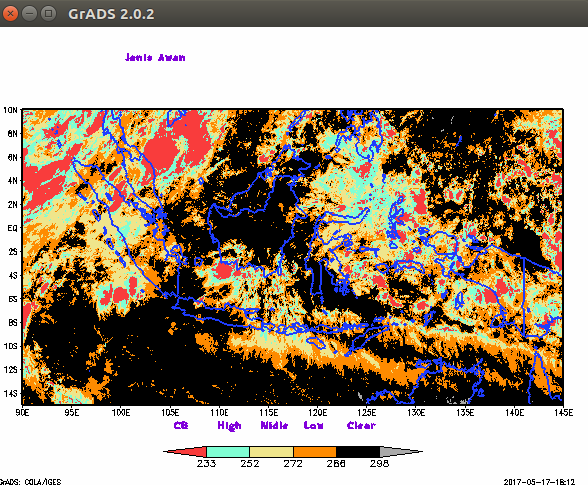The height and width of the screenshot is (485, 588).
Task: Click the 4N latitude label
Action: click(12, 181)
